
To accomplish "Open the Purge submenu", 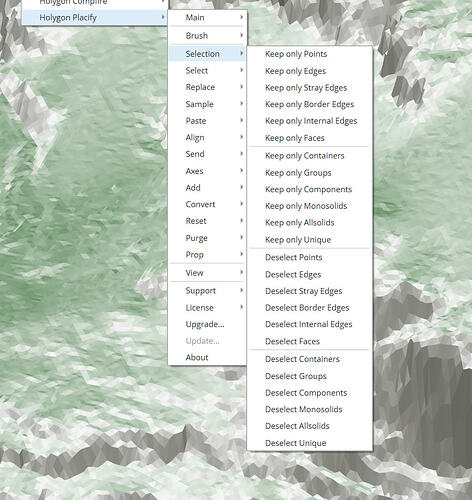I will pos(207,238).
